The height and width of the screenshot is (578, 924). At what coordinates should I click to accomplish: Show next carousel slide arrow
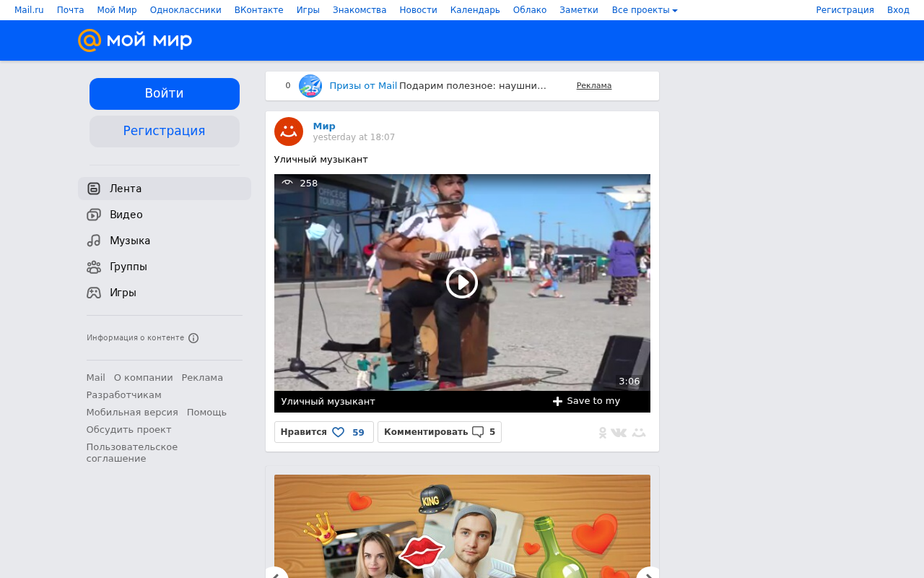pyautogui.click(x=648, y=572)
